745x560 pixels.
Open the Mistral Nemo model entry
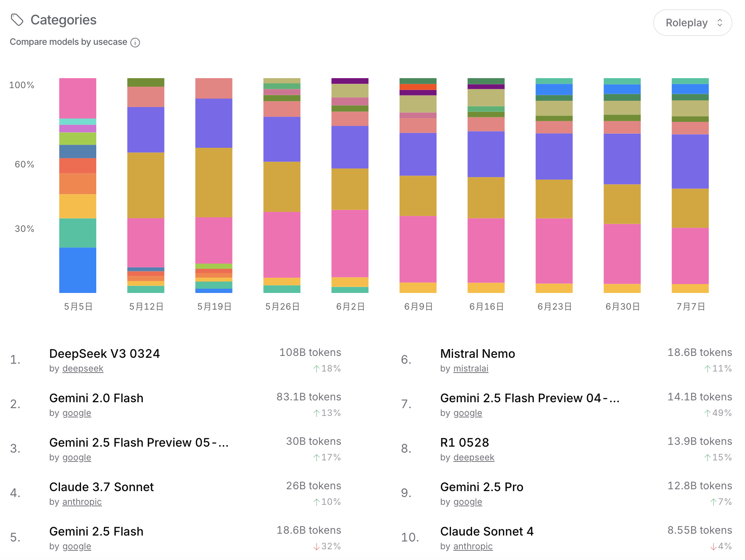click(x=477, y=354)
